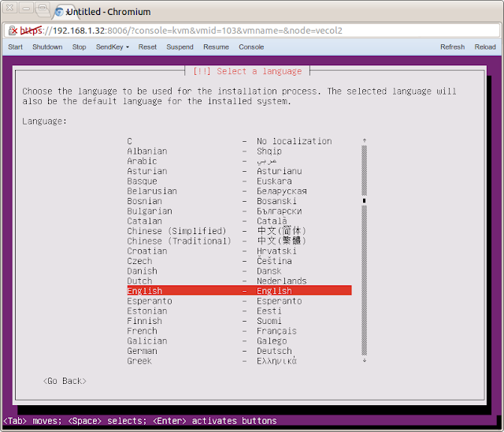Select the Albanian language row

[239, 151]
